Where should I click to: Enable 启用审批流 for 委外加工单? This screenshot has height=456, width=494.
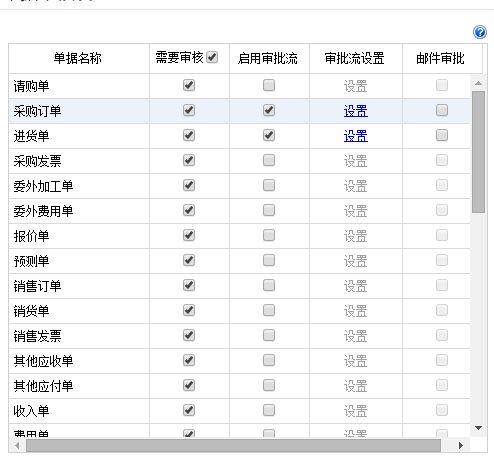pos(269,185)
